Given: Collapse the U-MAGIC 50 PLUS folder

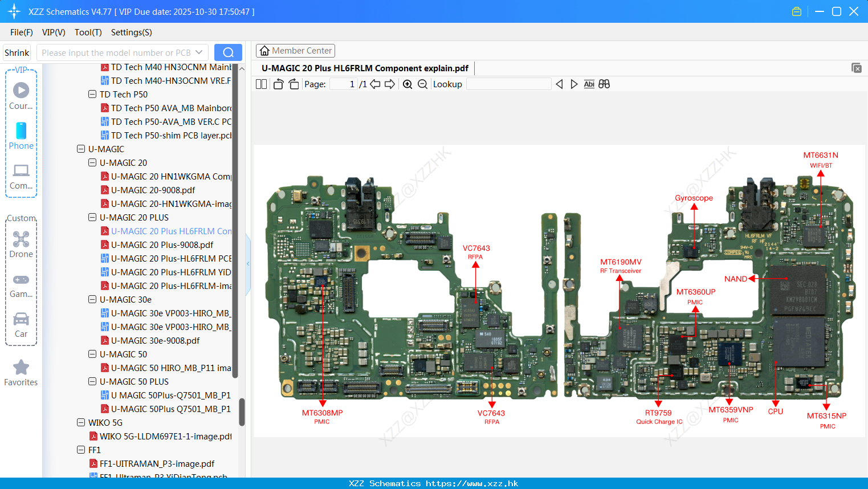Looking at the screenshot, I should 92,382.
